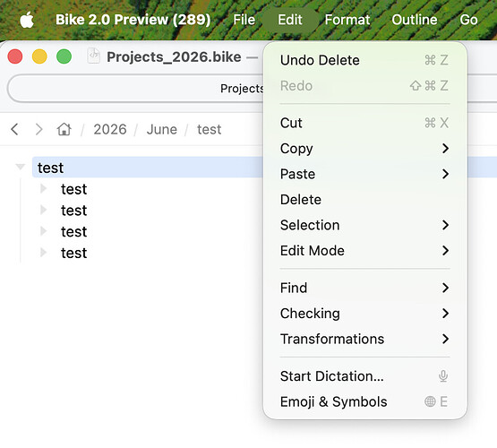
Task: Click the yellow minimize window button
Action: point(39,56)
